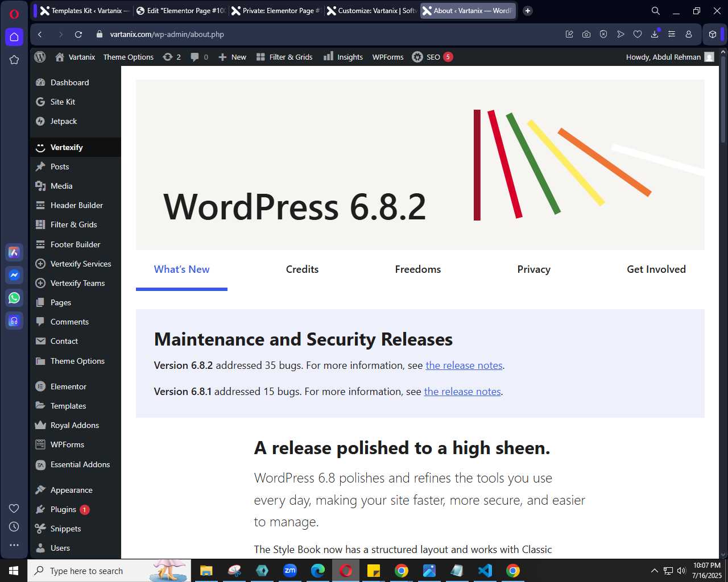Reload the current page

tap(78, 34)
